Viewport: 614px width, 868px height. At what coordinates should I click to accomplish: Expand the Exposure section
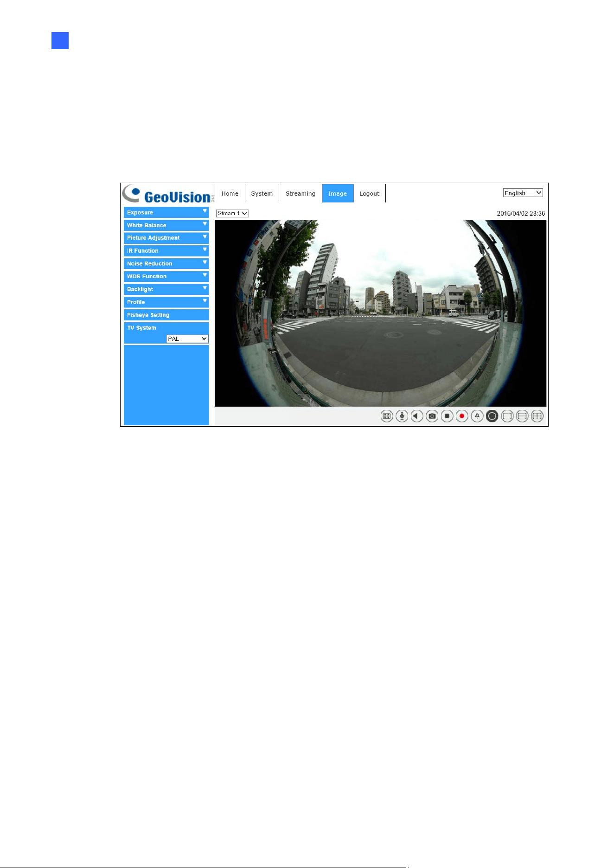tap(166, 212)
